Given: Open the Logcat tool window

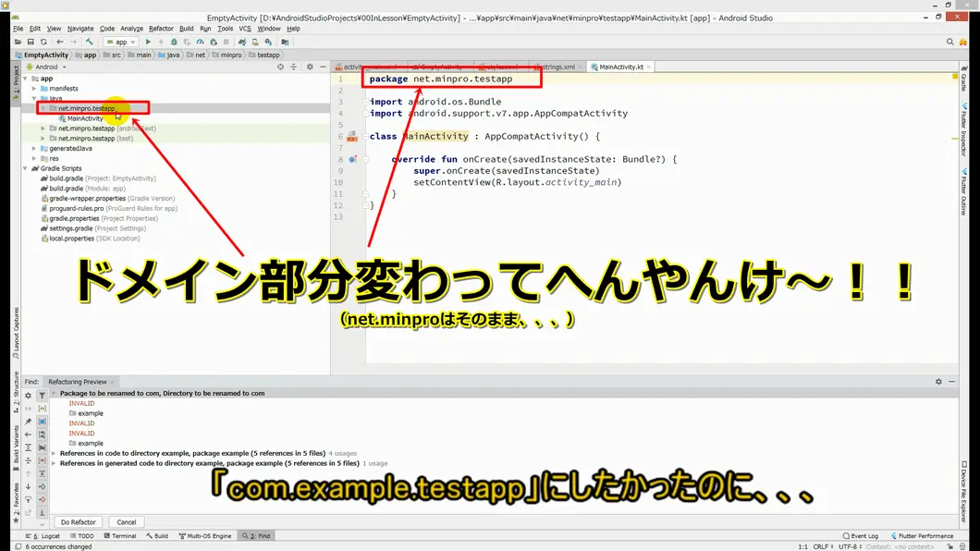Looking at the screenshot, I should pyautogui.click(x=43, y=536).
